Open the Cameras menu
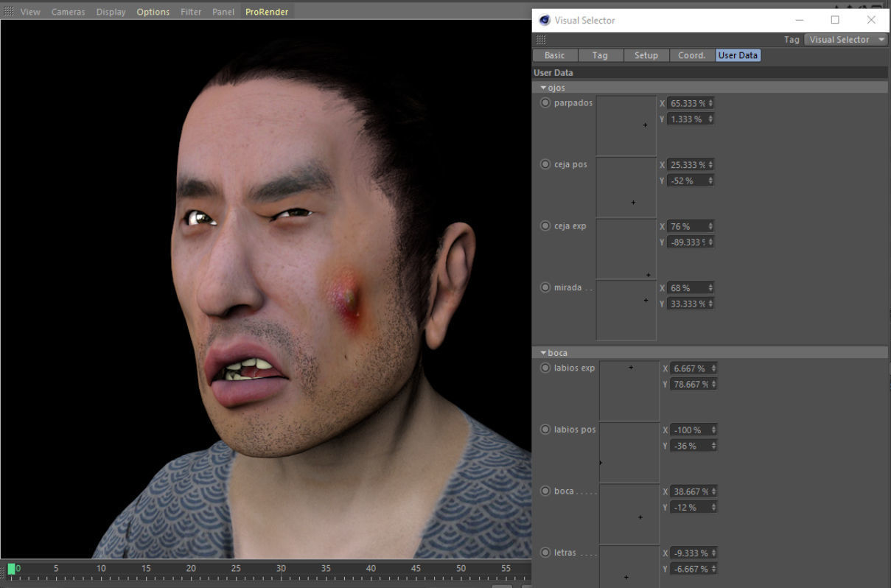This screenshot has width=891, height=588. tap(68, 12)
